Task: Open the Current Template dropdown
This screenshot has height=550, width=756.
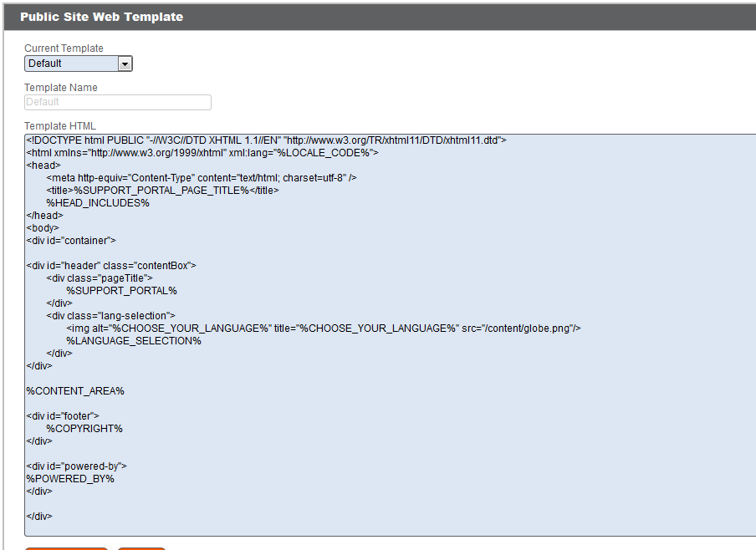Action: (x=78, y=63)
